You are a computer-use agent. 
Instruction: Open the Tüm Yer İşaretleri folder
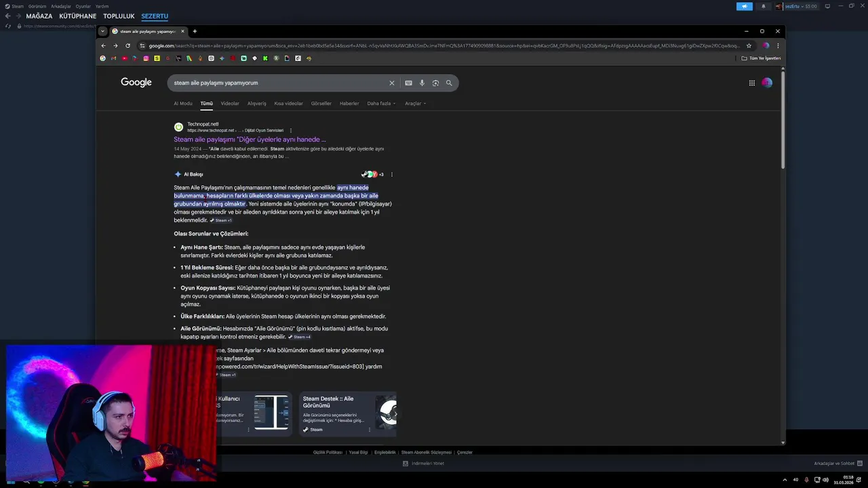pyautogui.click(x=761, y=58)
